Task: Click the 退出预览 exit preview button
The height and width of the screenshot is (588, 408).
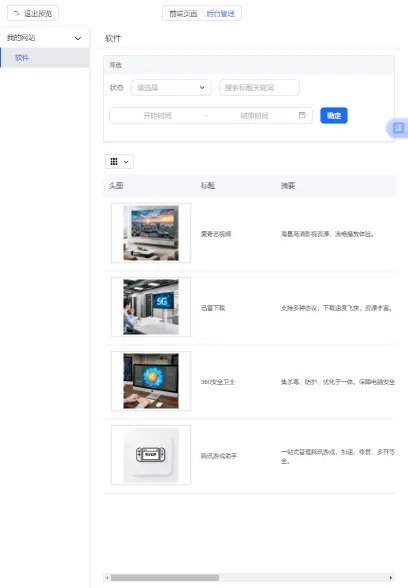Action: pyautogui.click(x=33, y=14)
